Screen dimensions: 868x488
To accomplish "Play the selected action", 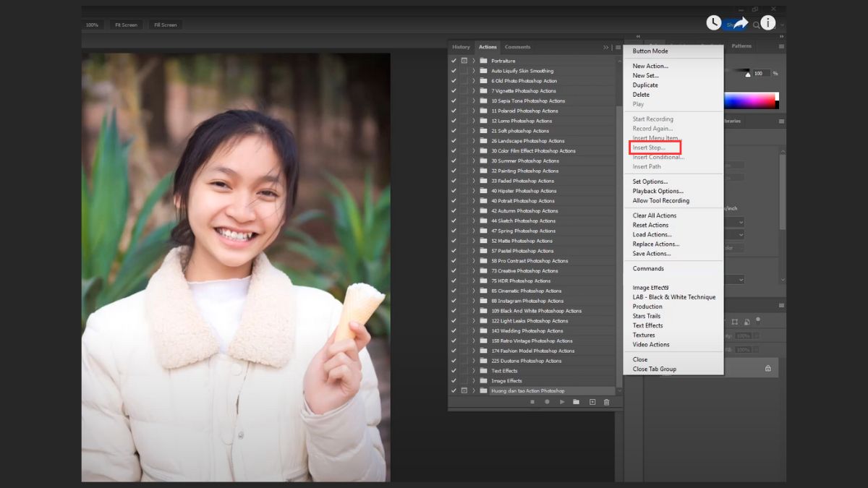I will tap(562, 402).
